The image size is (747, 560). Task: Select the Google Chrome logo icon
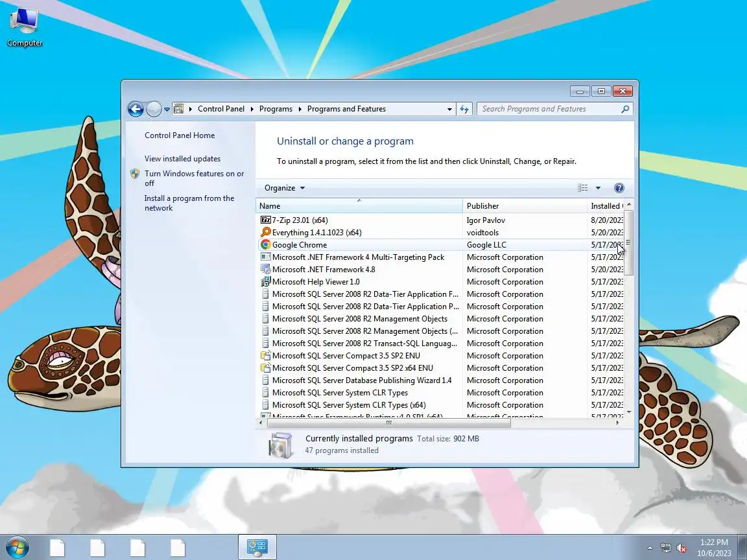[x=265, y=245]
